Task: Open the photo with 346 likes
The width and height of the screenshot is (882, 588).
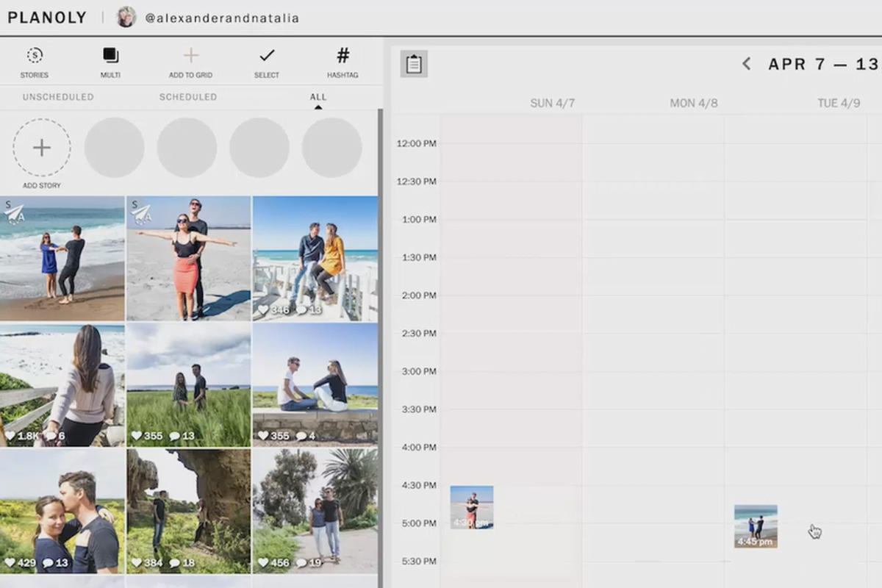Action: [x=315, y=258]
